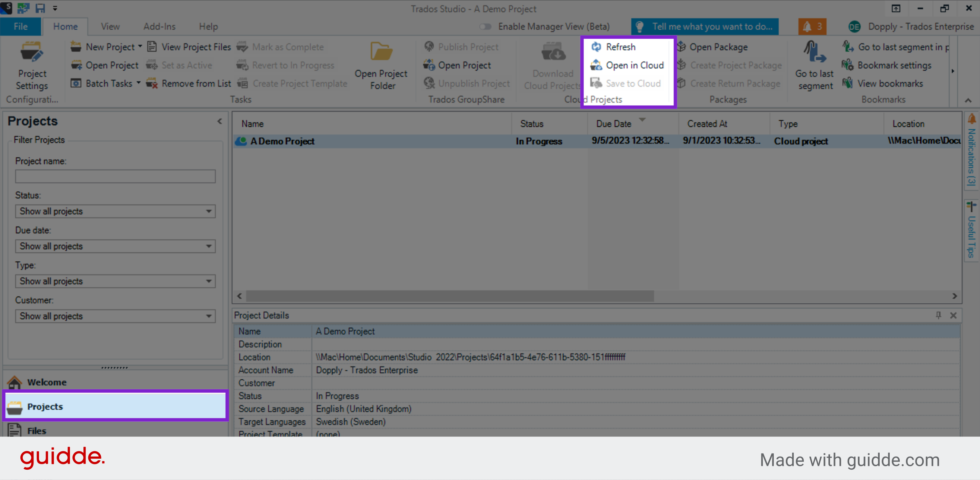Image resolution: width=980 pixels, height=480 pixels.
Task: Select the A Demo Project row
Action: 597,141
